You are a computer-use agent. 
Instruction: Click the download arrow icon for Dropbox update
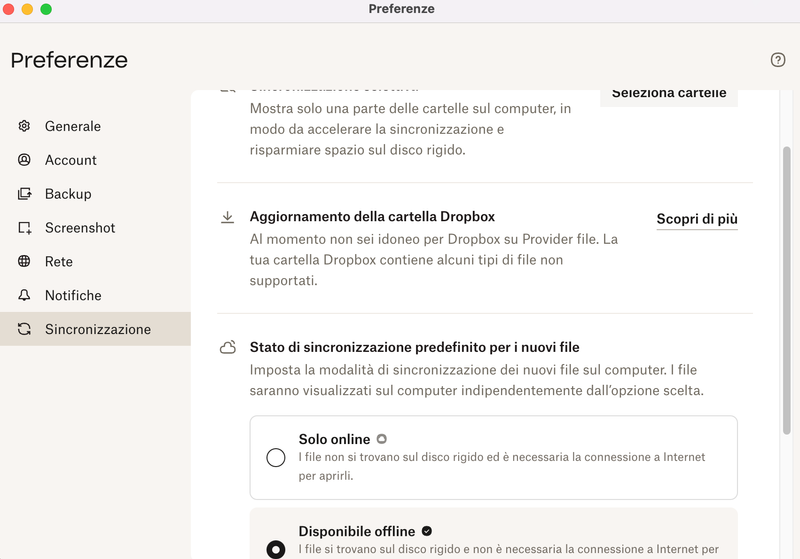(228, 217)
